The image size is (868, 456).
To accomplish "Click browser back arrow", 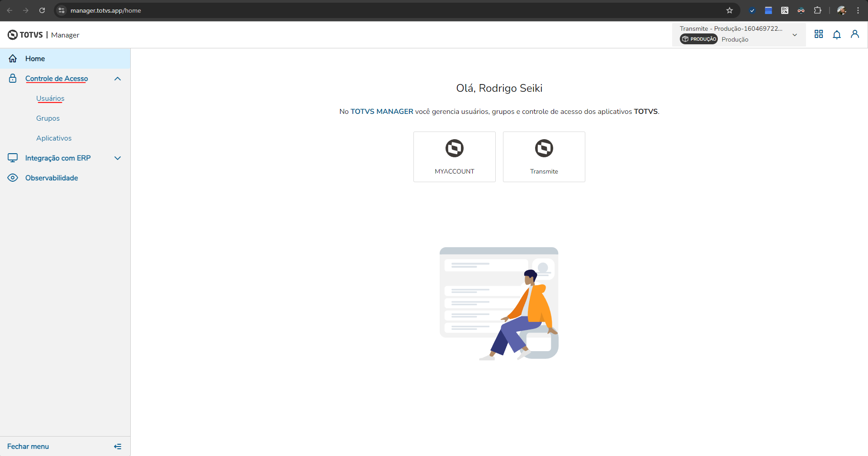I will (x=9, y=10).
